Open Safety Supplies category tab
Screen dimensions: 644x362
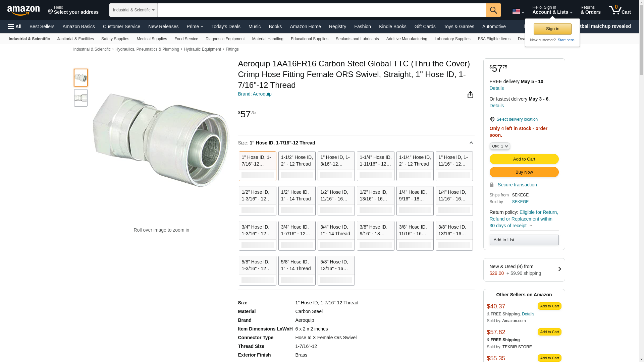(x=115, y=39)
